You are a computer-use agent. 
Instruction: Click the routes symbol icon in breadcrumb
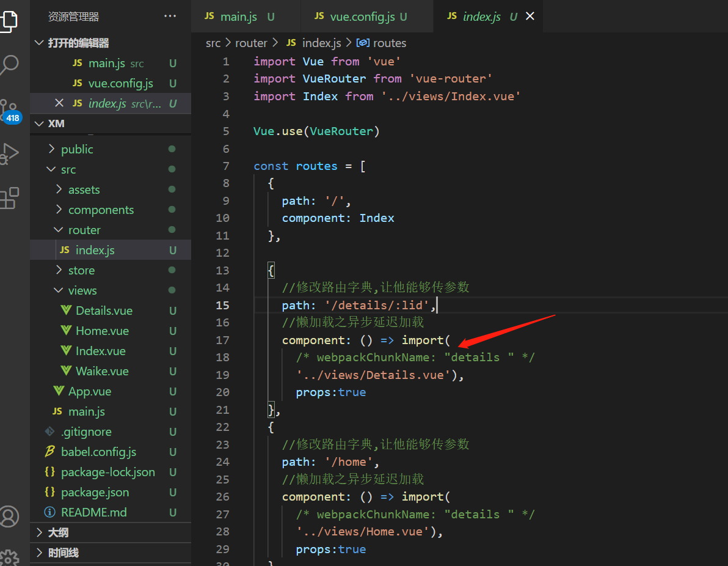tap(363, 43)
